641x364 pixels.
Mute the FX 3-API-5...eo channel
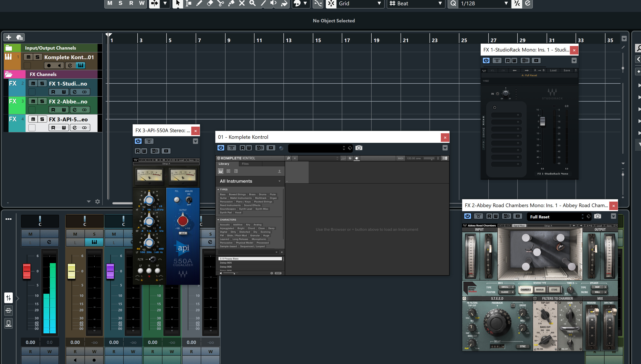coord(33,119)
